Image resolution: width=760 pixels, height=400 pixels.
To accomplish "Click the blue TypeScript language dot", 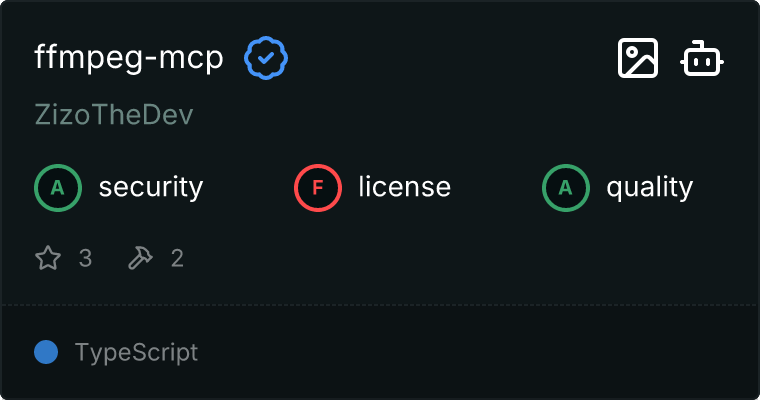I will [45, 352].
